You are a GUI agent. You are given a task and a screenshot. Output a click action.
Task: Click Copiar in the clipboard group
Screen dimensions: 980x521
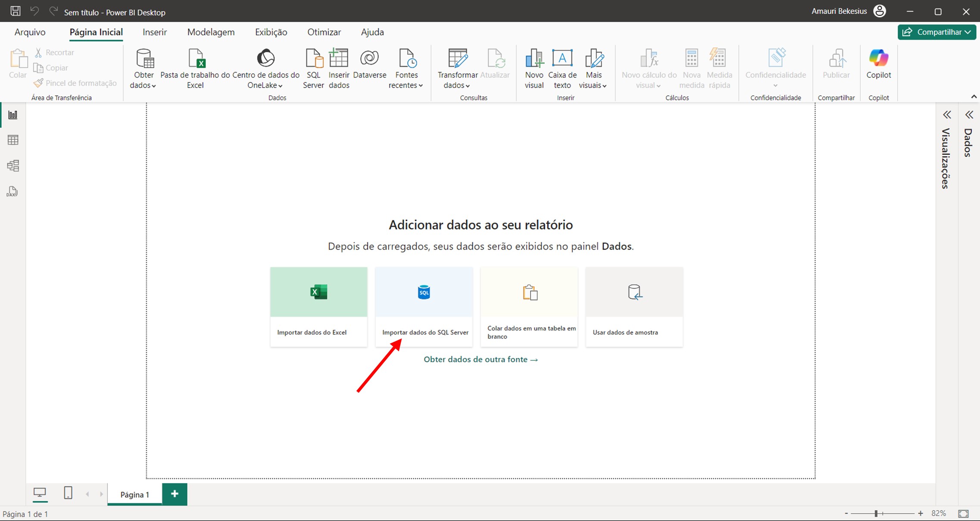[51, 68]
